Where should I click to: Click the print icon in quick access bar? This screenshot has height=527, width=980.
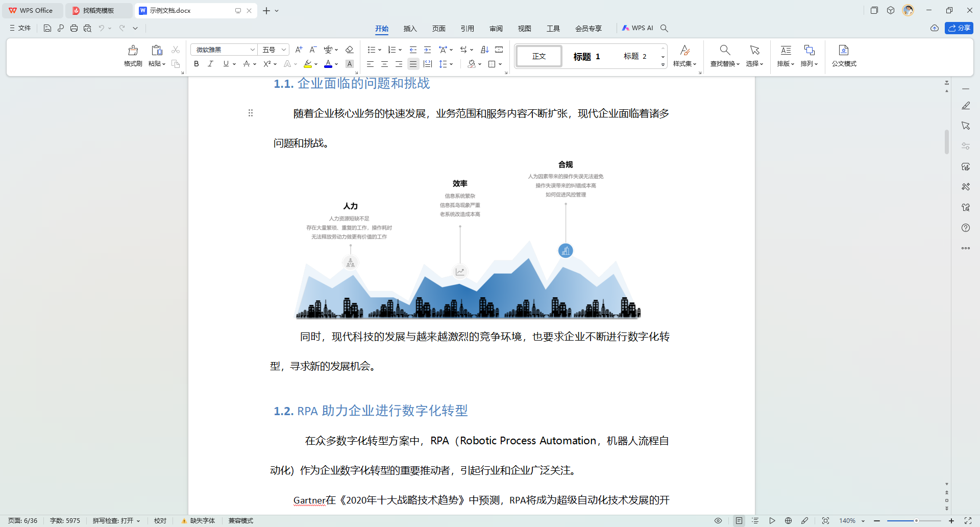pos(74,28)
